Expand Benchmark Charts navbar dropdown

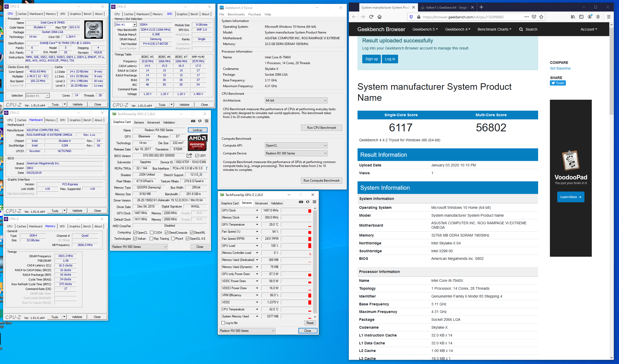[494, 29]
